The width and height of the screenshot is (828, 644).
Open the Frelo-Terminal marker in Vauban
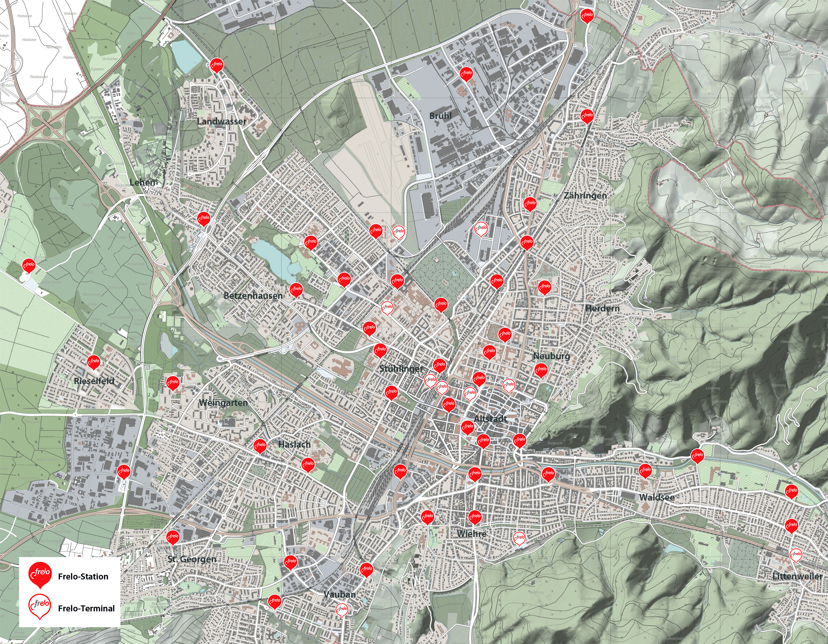click(342, 609)
